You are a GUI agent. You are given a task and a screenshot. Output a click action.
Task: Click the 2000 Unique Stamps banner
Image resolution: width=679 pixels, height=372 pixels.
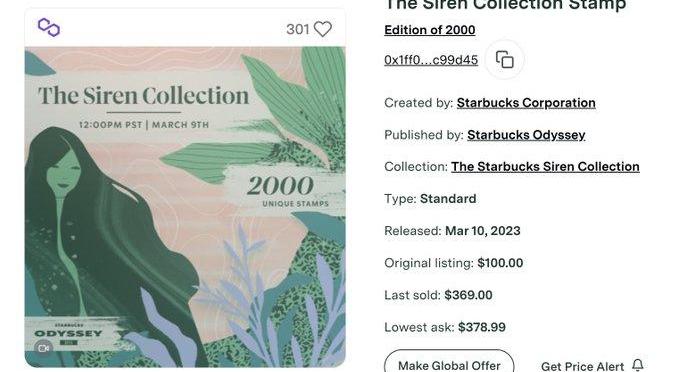click(x=288, y=191)
